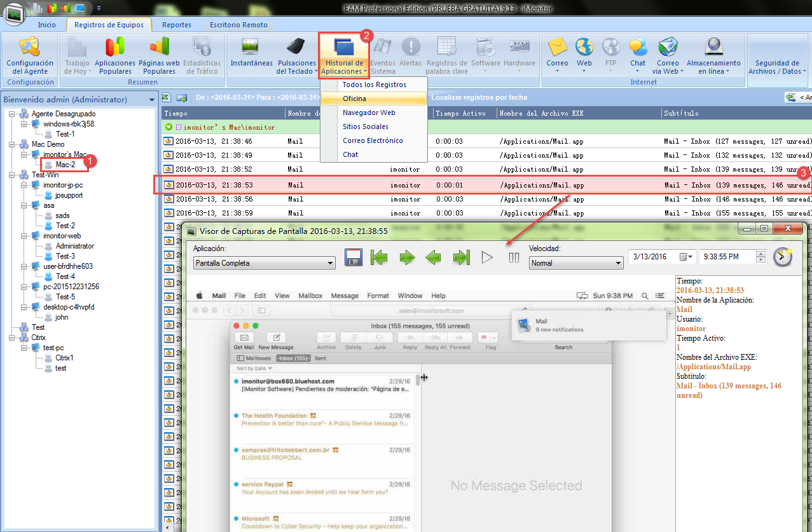Click the Excel export icon above the log table
Image resolution: width=812 pixels, height=532 pixels.
click(167, 97)
